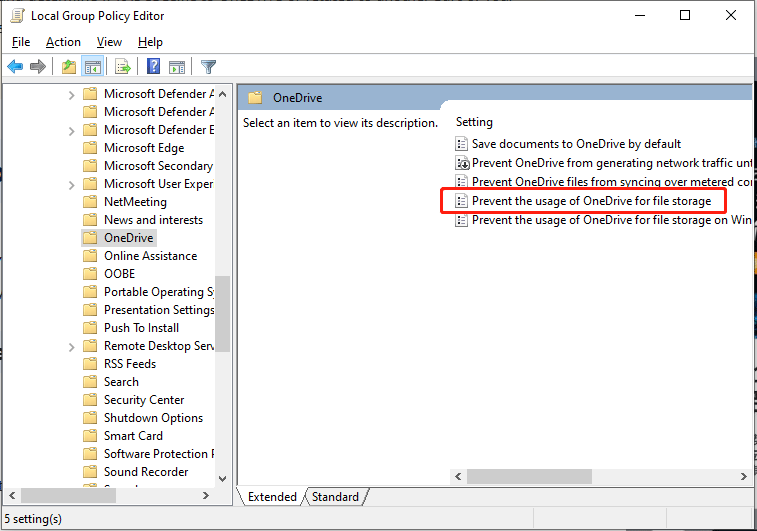Select Prevent usage of OneDrive file storage on Win

[x=612, y=220]
